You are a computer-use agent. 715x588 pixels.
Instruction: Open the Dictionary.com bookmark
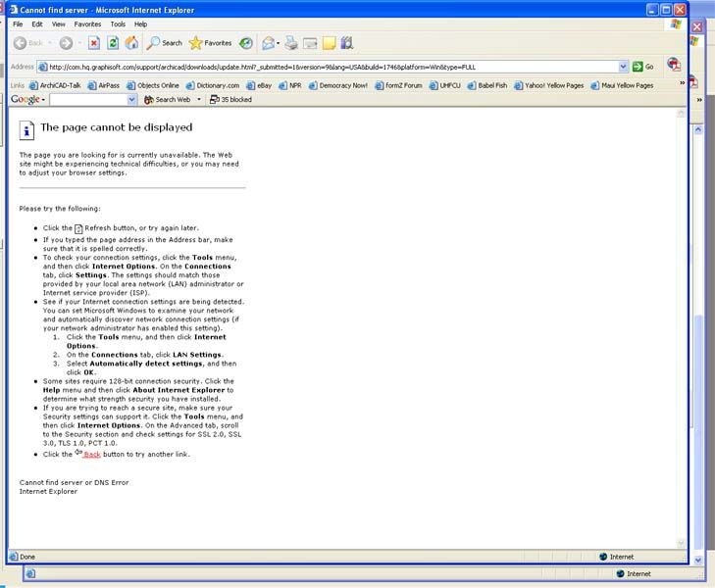(x=213, y=85)
